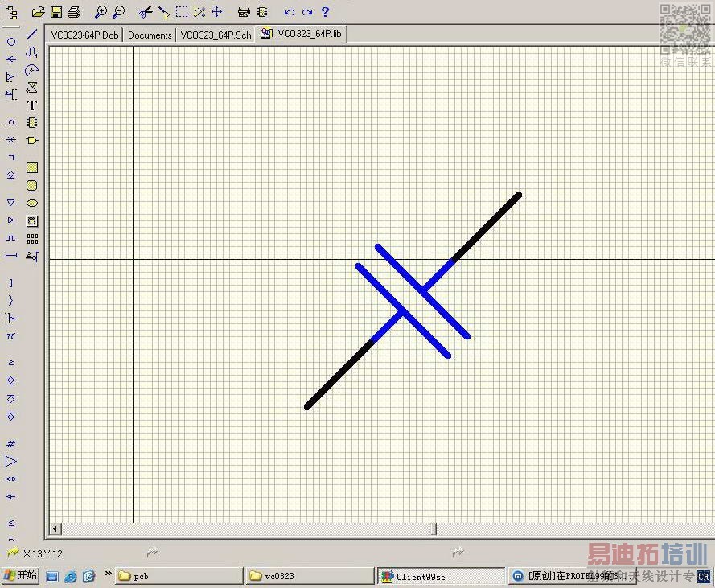Select the draw Line tool
Image resolution: width=715 pixels, height=588 pixels.
coord(32,35)
